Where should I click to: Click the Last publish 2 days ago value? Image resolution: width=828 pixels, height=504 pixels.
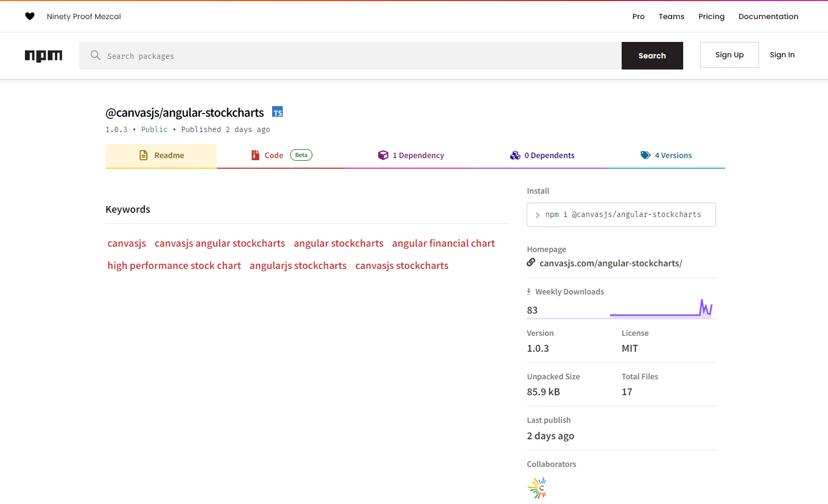pos(551,436)
